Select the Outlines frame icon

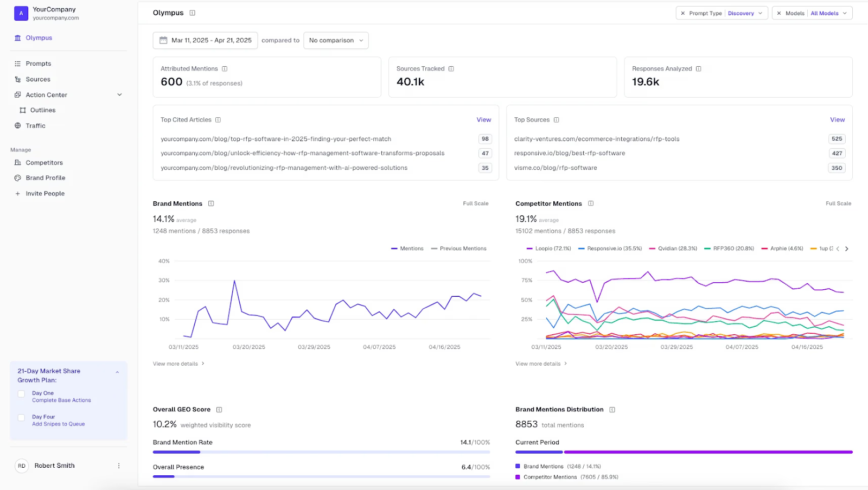(x=22, y=110)
